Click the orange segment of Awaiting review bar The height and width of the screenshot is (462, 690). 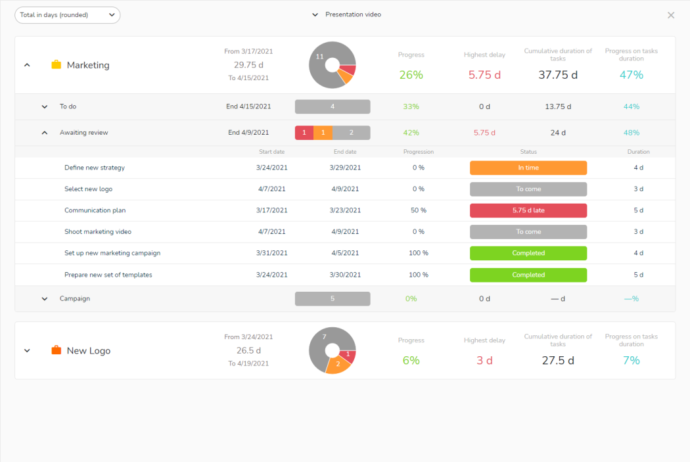click(323, 132)
